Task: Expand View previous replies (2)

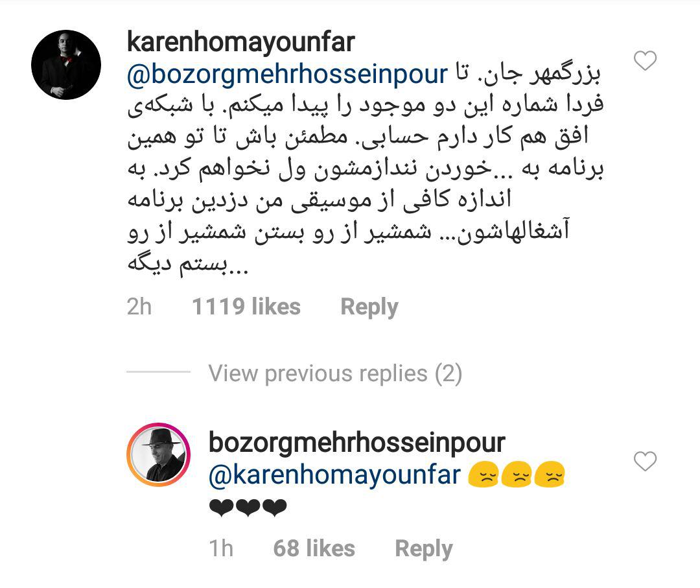Action: (x=335, y=373)
